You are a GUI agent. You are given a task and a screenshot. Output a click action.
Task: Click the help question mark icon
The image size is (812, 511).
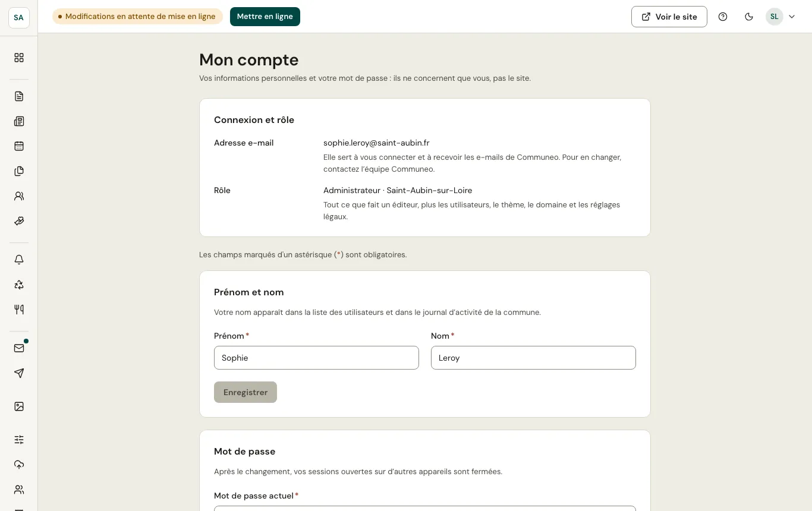click(723, 17)
